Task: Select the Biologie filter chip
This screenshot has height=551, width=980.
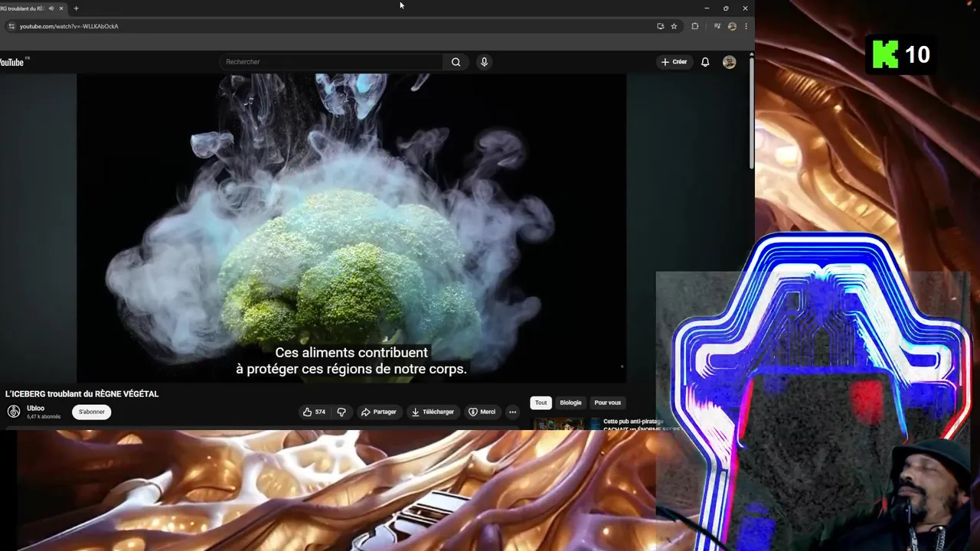Action: tap(570, 403)
